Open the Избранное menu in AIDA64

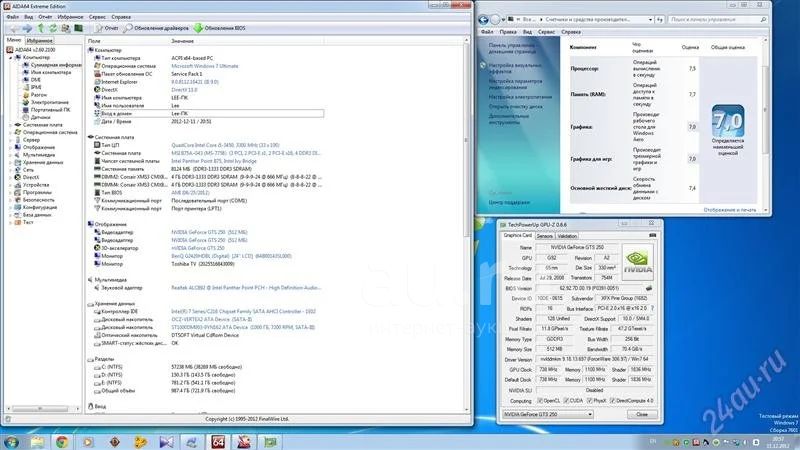[x=70, y=17]
